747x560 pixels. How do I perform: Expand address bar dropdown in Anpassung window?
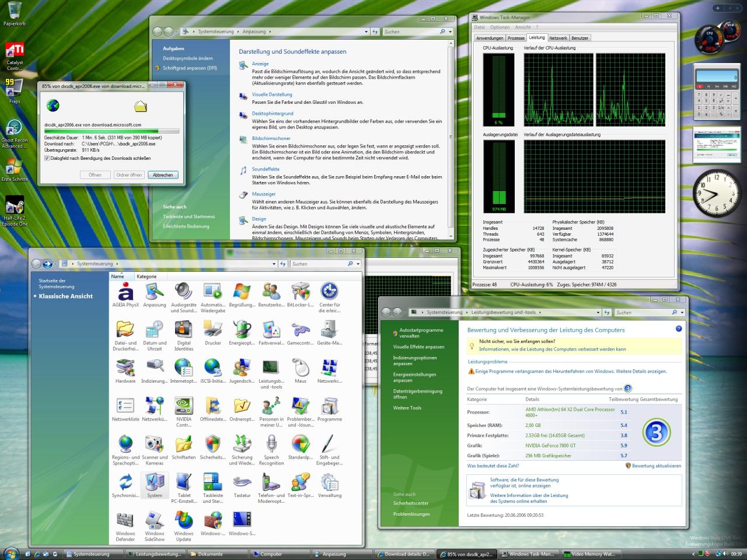pyautogui.click(x=366, y=32)
